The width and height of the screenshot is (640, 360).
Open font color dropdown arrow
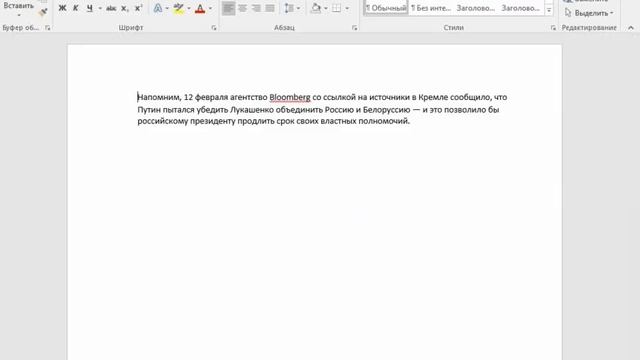[210, 8]
